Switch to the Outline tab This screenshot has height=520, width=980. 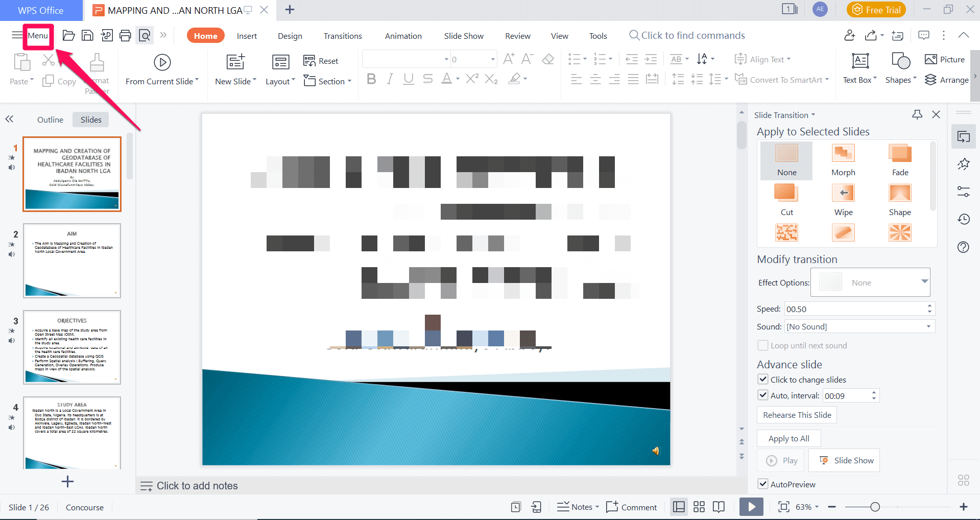tap(50, 120)
